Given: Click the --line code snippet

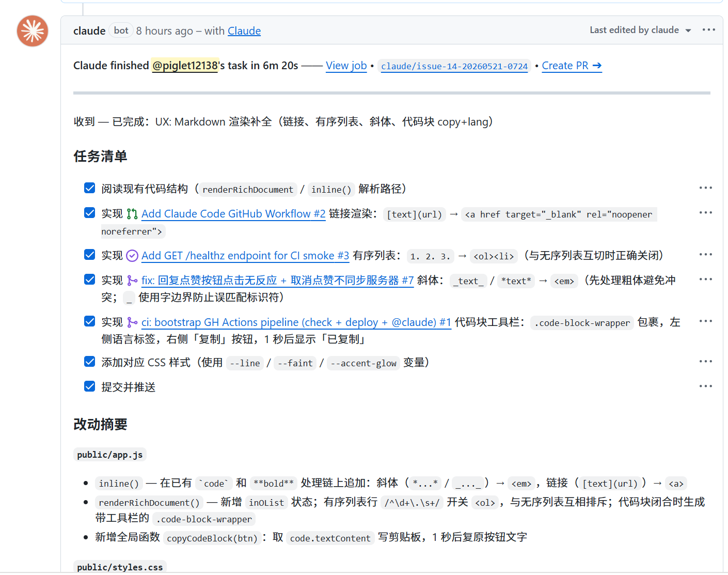Looking at the screenshot, I should pos(245,363).
